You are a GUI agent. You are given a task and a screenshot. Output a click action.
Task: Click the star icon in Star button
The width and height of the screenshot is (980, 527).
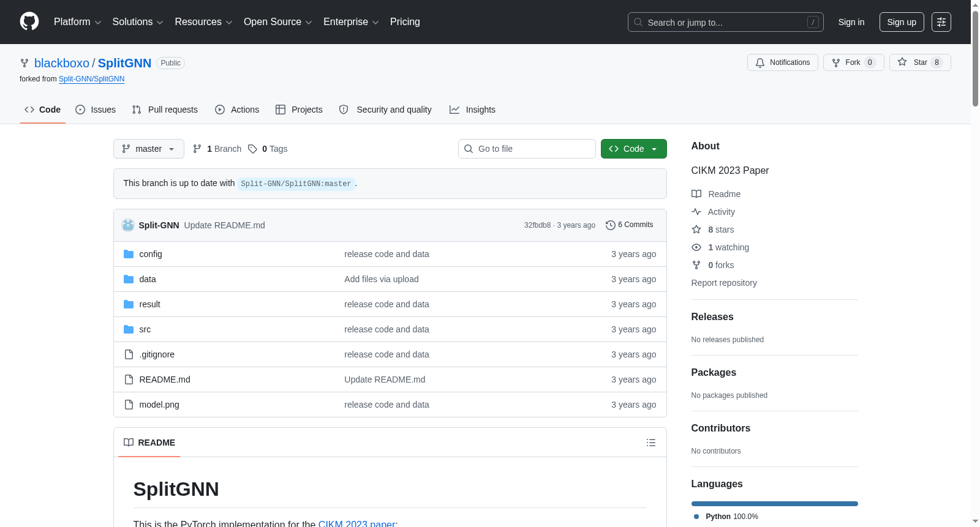point(902,62)
